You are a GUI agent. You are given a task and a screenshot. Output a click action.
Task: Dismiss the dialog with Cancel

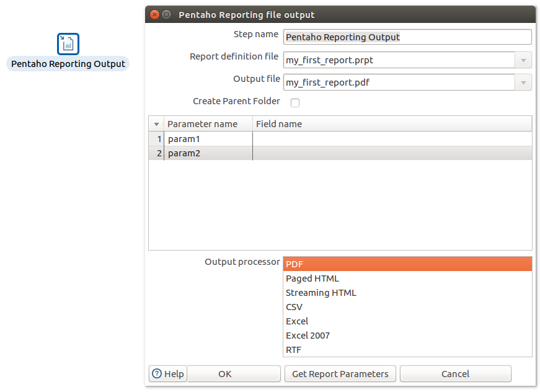[455, 374]
